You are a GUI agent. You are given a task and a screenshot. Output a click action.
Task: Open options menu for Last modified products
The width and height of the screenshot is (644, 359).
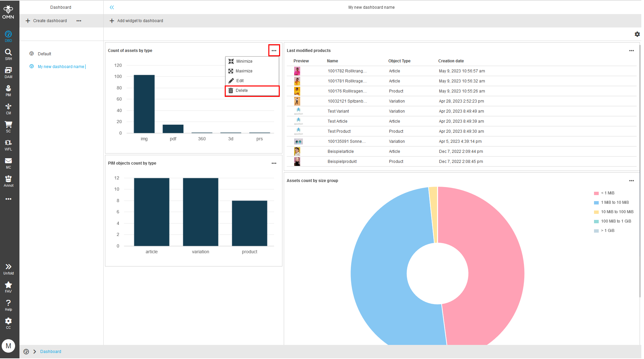631,51
